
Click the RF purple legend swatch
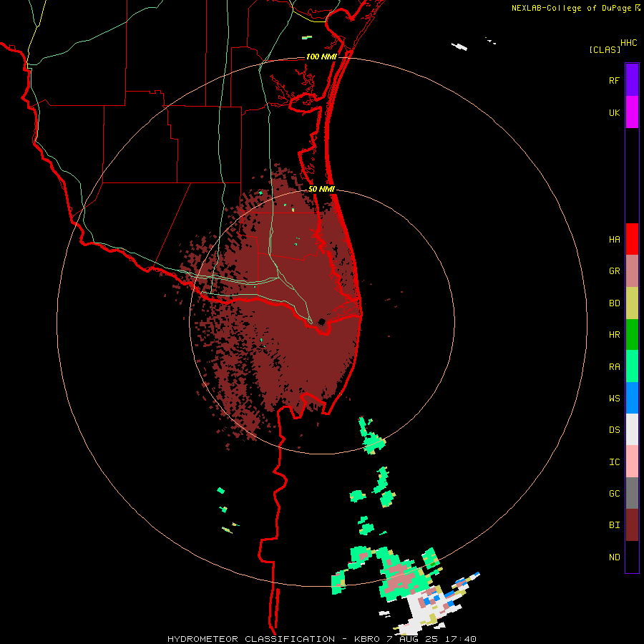632,80
